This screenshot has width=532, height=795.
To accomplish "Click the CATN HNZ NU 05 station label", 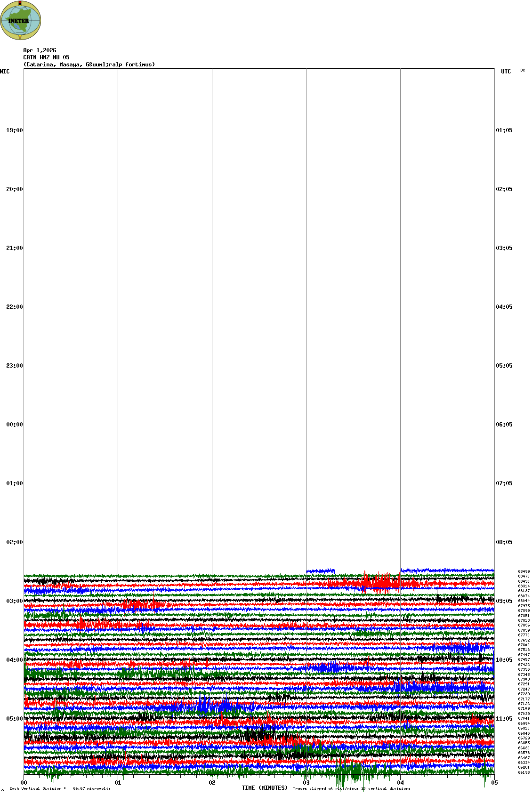I will point(46,57).
